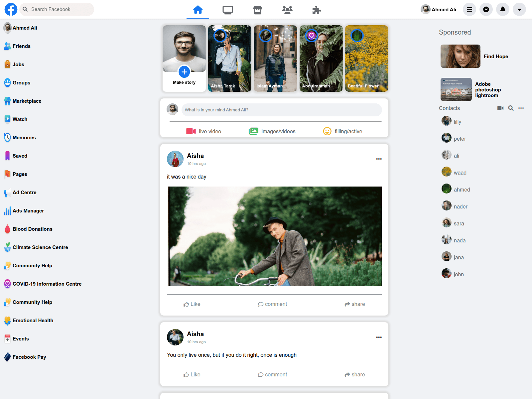Open Messenger from the top bar
Image resolution: width=532 pixels, height=399 pixels.
click(486, 9)
